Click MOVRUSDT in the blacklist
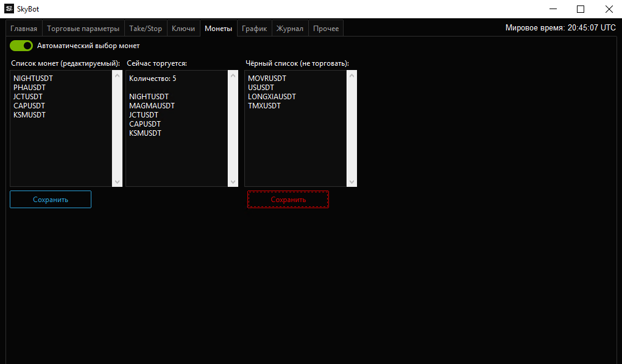The width and height of the screenshot is (622, 364). pyautogui.click(x=267, y=79)
